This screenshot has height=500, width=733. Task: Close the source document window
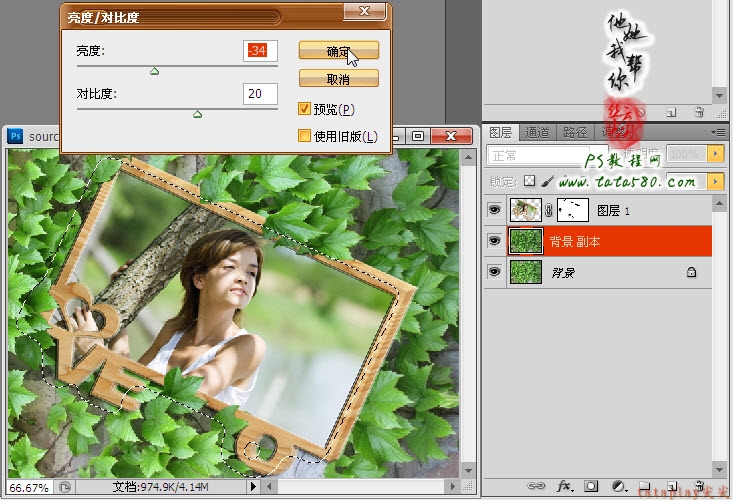pos(451,136)
